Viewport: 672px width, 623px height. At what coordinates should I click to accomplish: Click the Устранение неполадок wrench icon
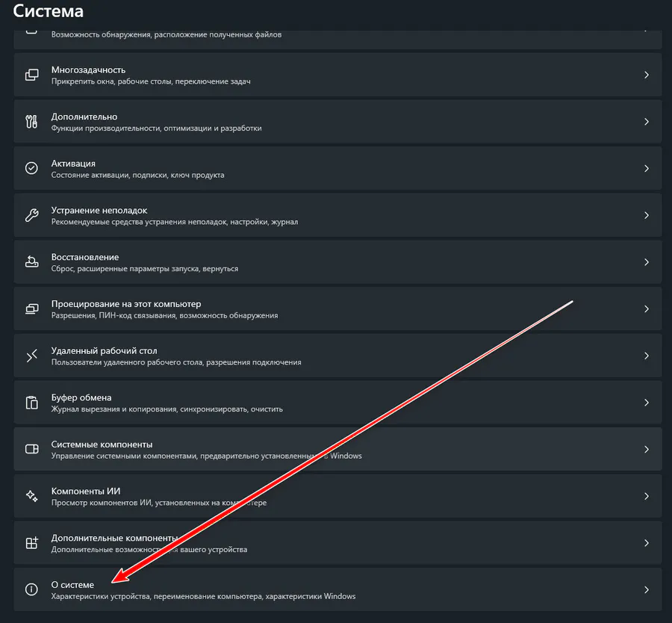coord(31,215)
